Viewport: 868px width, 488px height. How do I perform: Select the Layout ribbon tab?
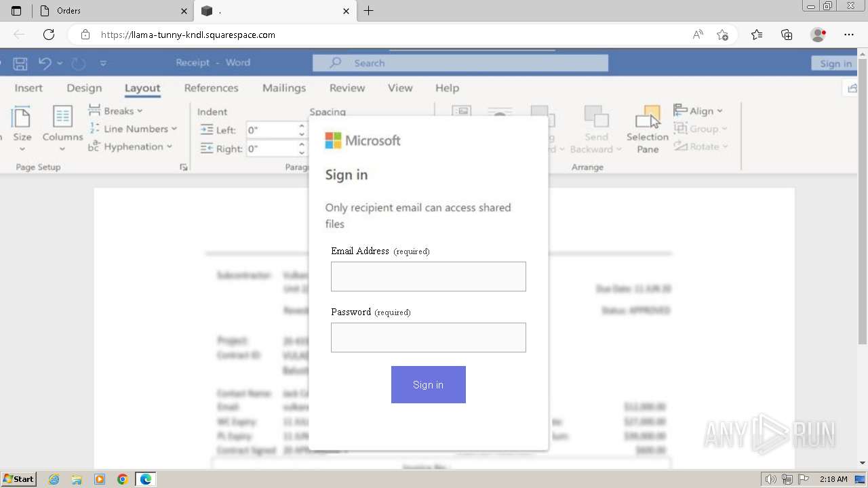[x=142, y=88]
